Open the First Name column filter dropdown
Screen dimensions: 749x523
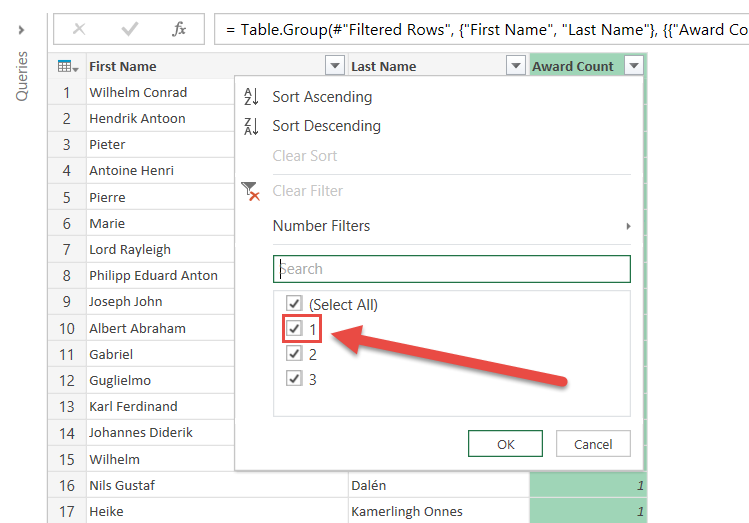[x=335, y=67]
